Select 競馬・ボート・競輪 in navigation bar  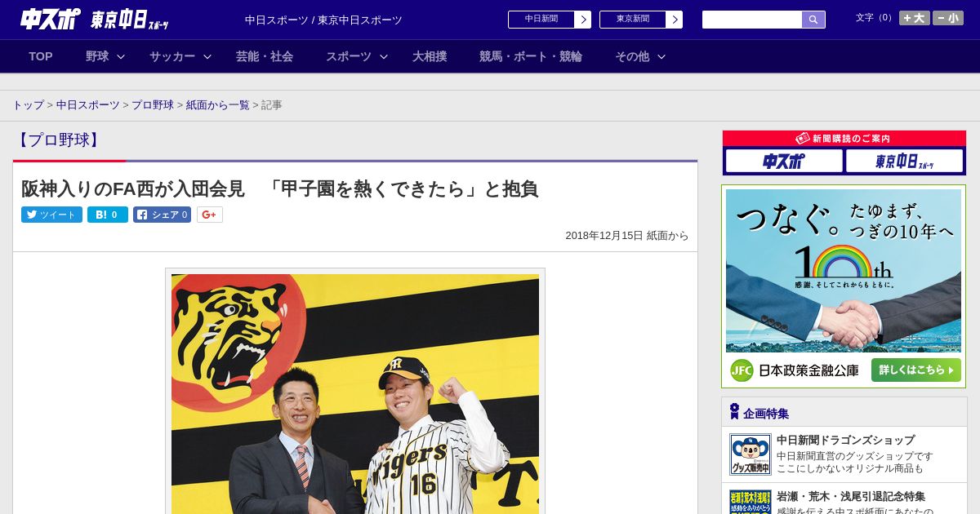(x=531, y=56)
